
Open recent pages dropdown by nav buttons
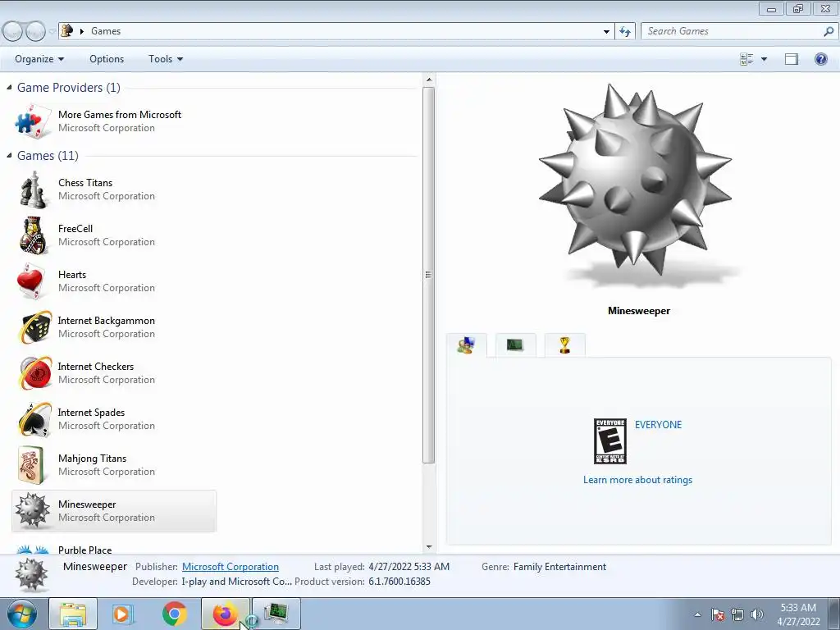click(x=52, y=31)
